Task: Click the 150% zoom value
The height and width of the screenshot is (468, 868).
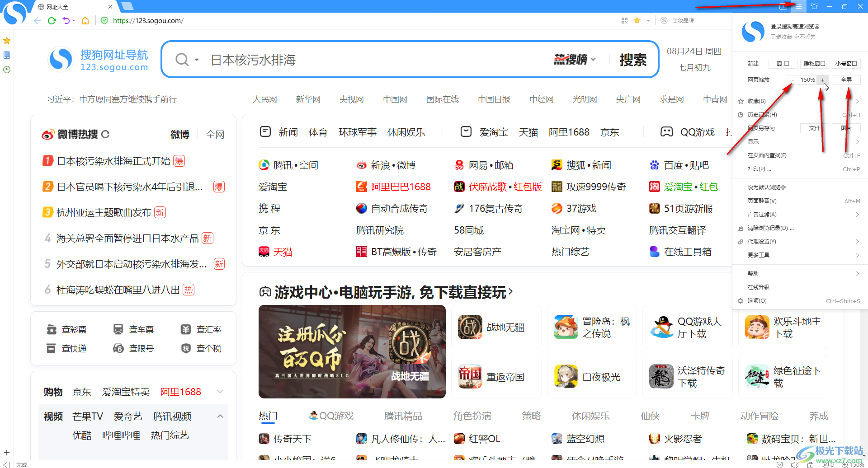Action: pyautogui.click(x=807, y=80)
